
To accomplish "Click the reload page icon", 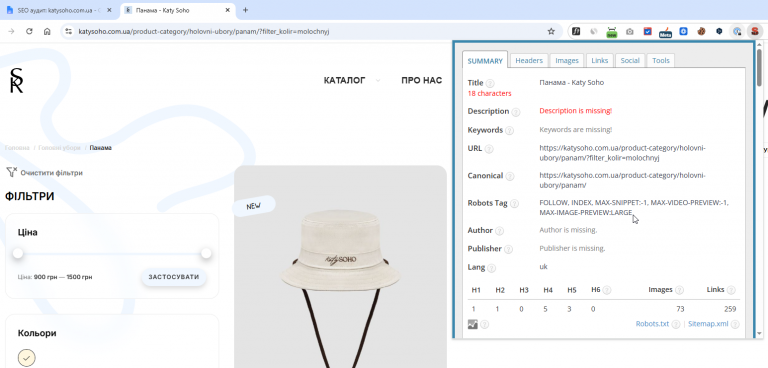I will pos(29,31).
